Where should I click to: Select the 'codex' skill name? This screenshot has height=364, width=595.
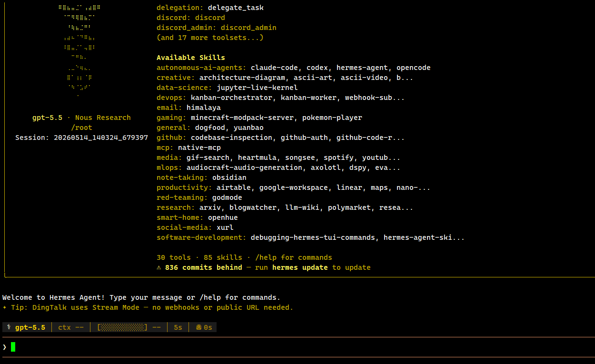point(317,68)
